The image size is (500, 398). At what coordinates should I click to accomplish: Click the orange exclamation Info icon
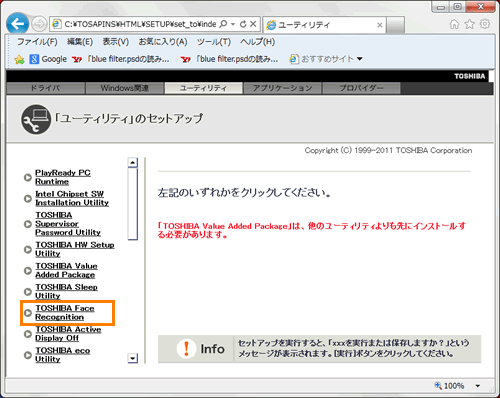click(x=186, y=349)
